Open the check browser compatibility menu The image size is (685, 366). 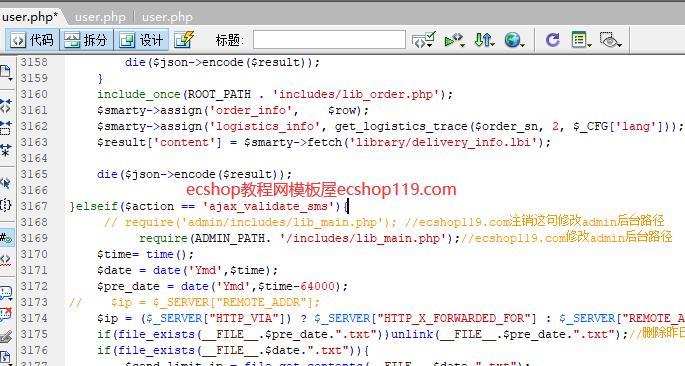point(423,40)
